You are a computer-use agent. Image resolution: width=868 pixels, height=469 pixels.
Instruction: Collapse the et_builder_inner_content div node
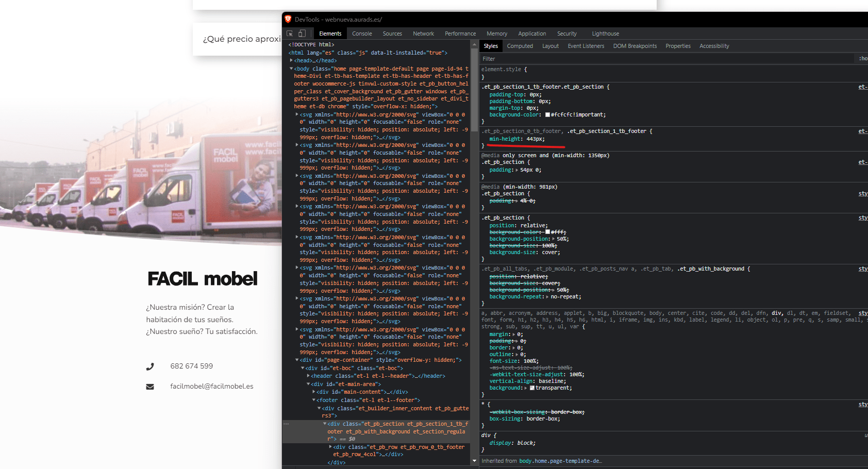point(319,408)
